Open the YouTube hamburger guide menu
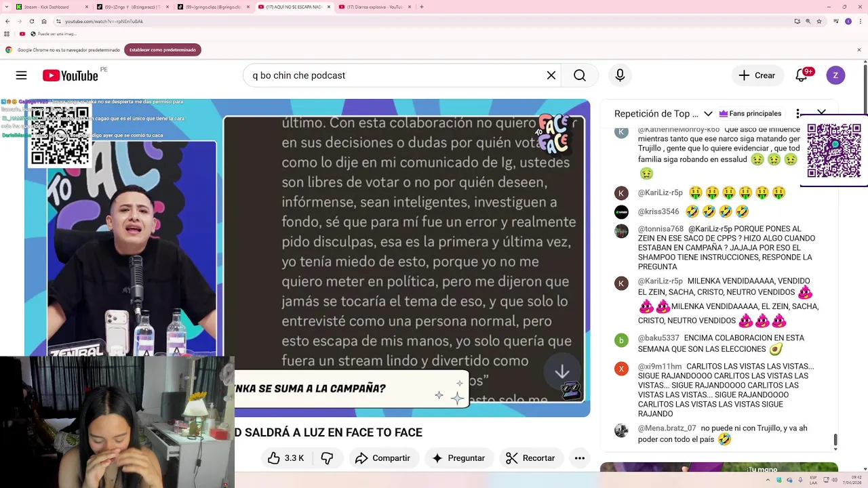868x488 pixels. point(22,75)
